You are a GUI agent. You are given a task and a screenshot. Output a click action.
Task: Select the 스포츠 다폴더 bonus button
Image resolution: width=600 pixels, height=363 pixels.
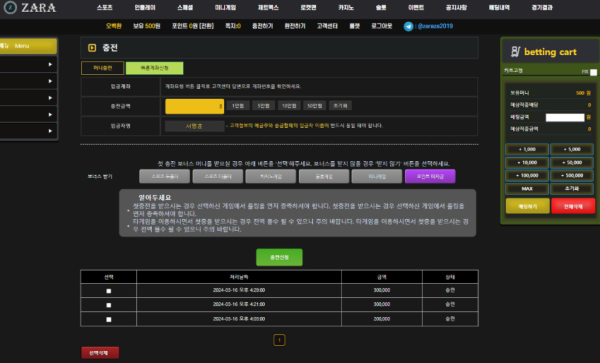[218, 176]
